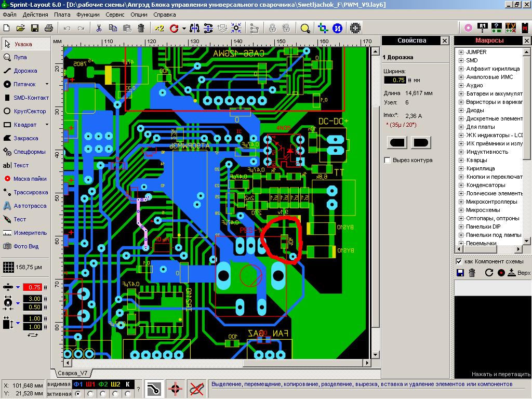Select the Лупа zoom tool
The width and height of the screenshot is (532, 399).
coord(20,57)
